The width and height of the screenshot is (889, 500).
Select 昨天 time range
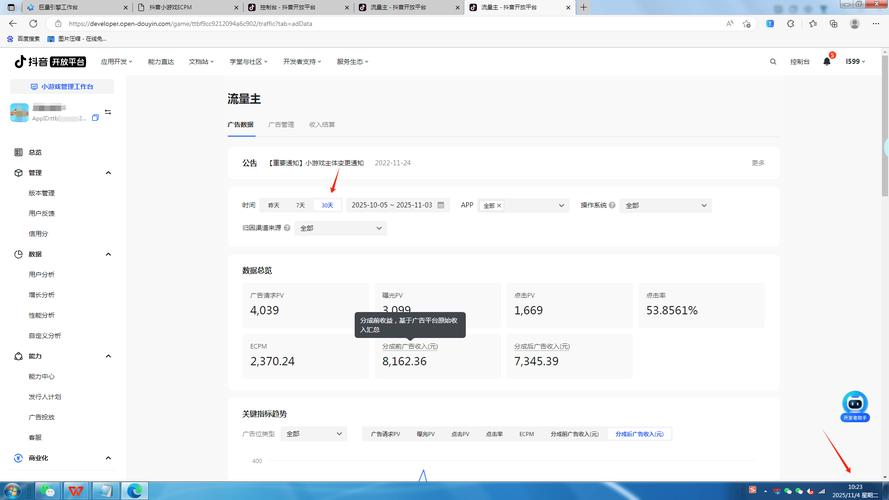[x=274, y=205]
